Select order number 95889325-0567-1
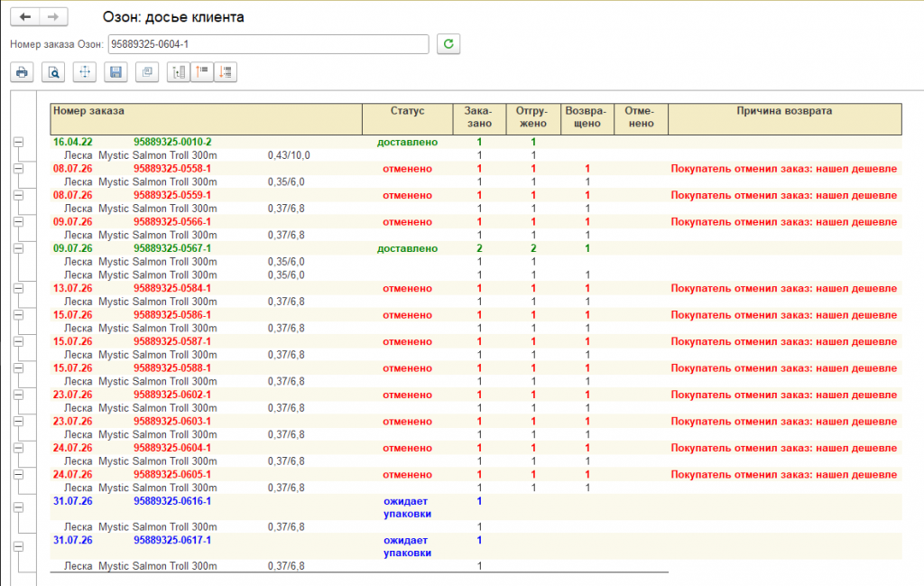 click(172, 248)
